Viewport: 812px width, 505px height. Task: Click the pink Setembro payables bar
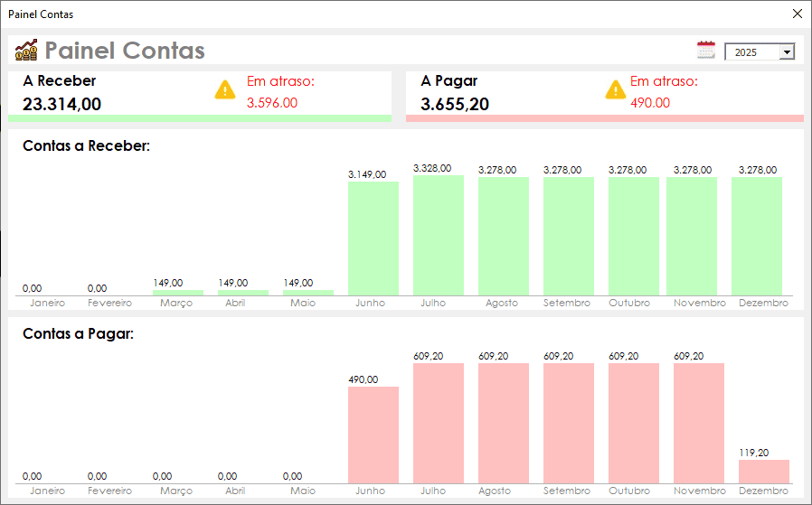pyautogui.click(x=569, y=423)
